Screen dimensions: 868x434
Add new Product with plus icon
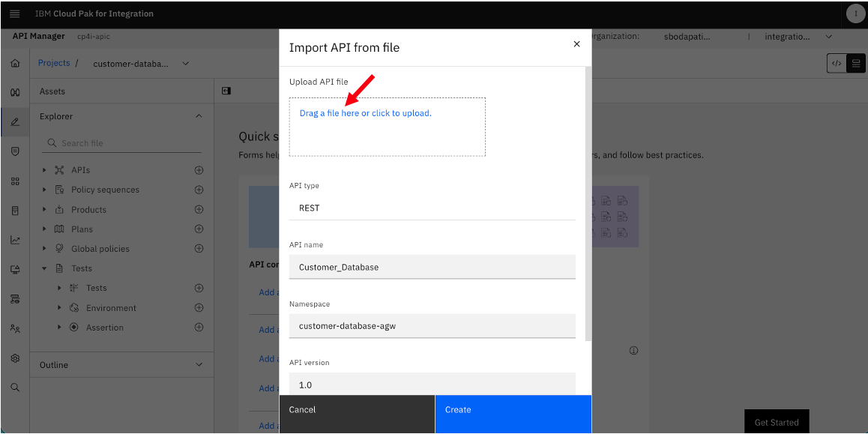[x=199, y=209]
